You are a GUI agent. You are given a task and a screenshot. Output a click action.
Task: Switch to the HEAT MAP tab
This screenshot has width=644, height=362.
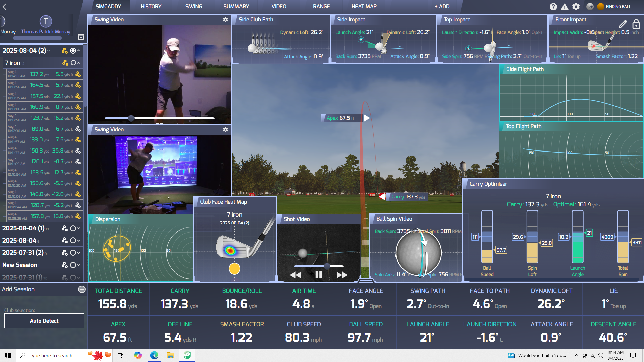pos(364,6)
